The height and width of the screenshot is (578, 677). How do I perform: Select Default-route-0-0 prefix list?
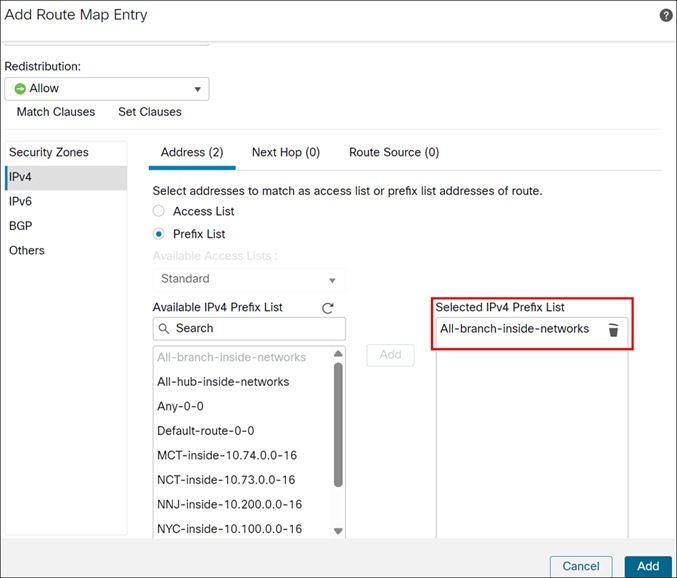206,431
